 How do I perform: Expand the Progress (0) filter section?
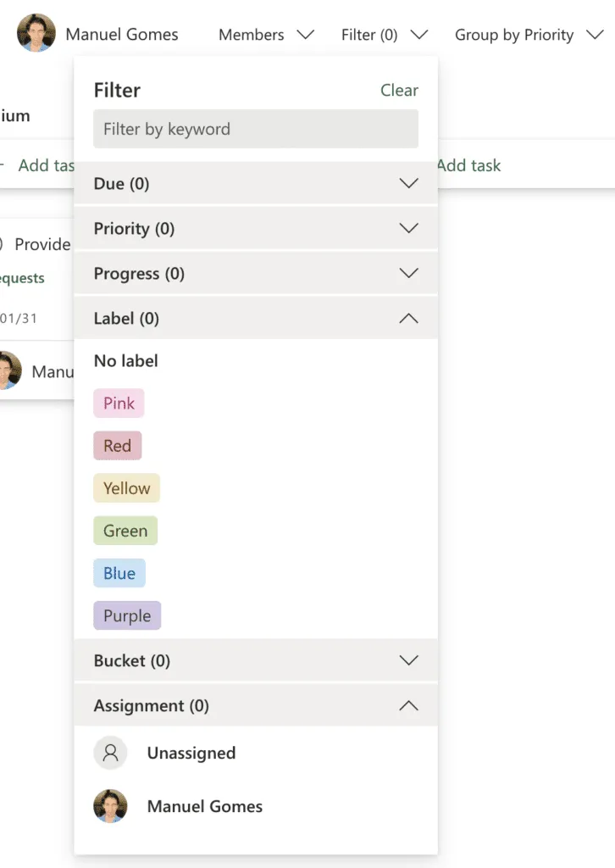click(x=256, y=274)
